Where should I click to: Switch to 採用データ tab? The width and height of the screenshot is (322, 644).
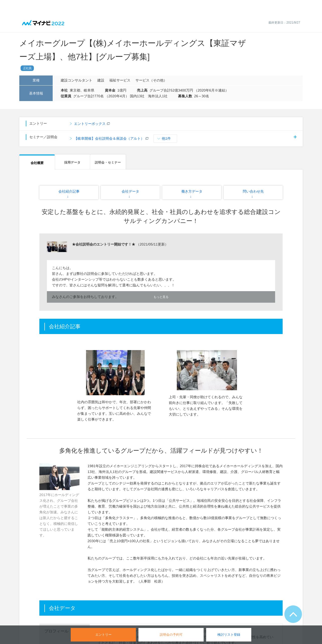[x=72, y=162]
